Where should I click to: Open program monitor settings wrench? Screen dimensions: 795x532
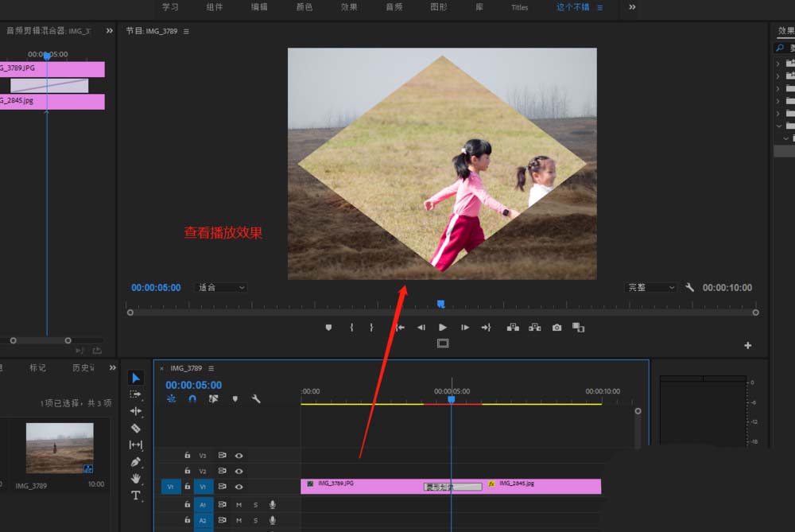pyautogui.click(x=689, y=287)
